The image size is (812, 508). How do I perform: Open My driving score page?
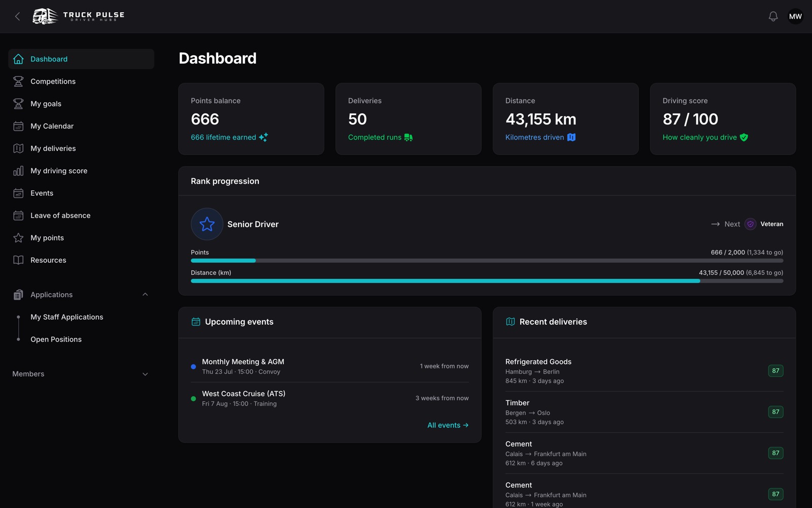pyautogui.click(x=81, y=171)
